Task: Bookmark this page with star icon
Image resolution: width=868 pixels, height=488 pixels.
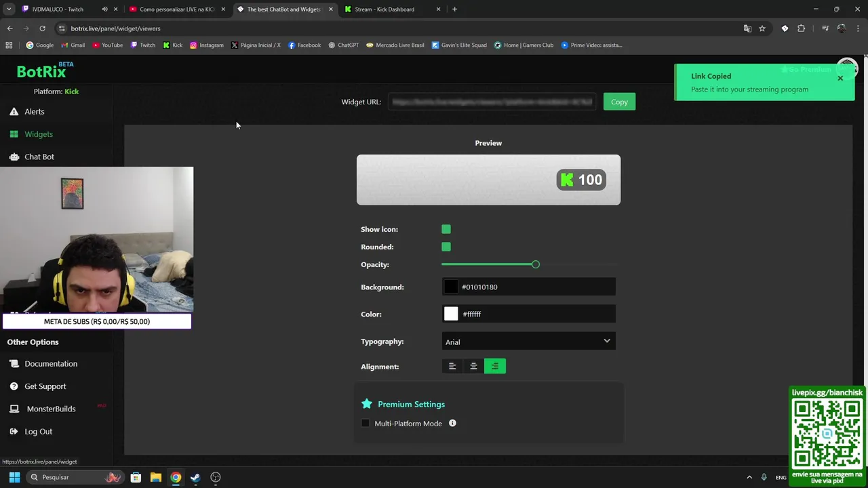Action: (762, 28)
